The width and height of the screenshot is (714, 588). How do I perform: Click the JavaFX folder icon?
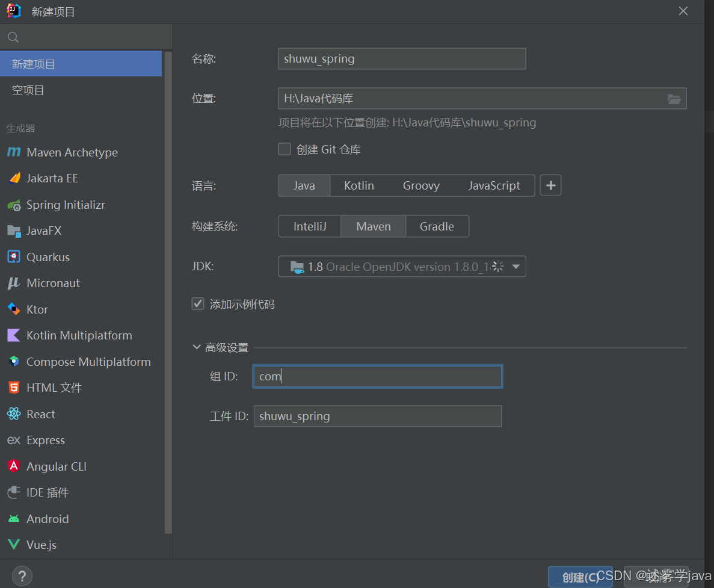(x=14, y=231)
